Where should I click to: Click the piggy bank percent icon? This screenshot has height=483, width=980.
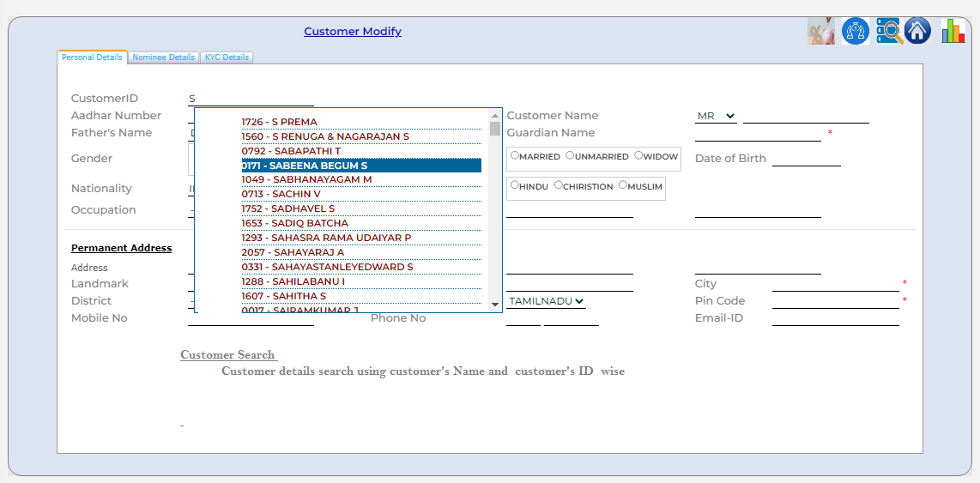pyautogui.click(x=821, y=30)
